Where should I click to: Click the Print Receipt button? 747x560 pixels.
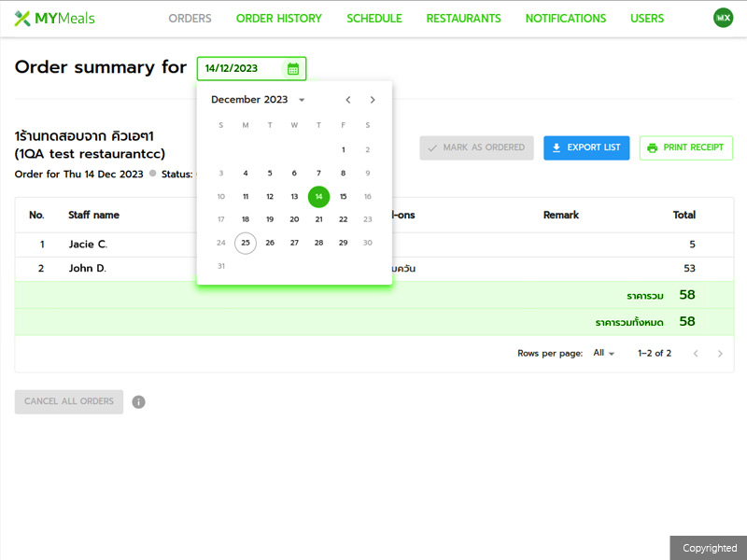685,147
